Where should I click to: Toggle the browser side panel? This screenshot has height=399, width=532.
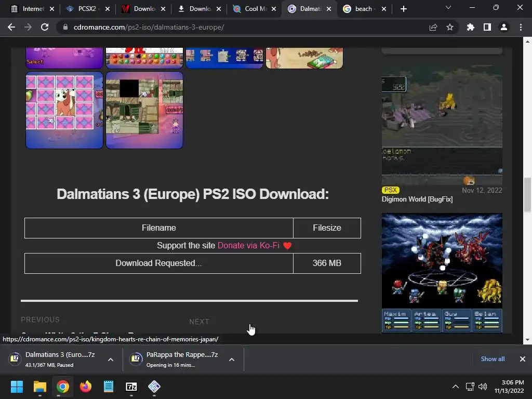pyautogui.click(x=487, y=27)
